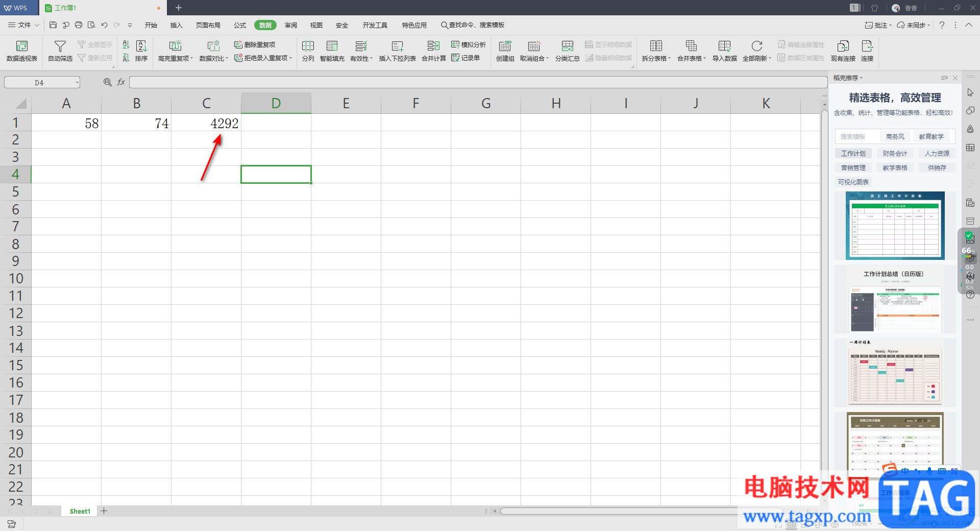Open the 文件 menu
This screenshot has height=531, width=980.
[x=23, y=25]
